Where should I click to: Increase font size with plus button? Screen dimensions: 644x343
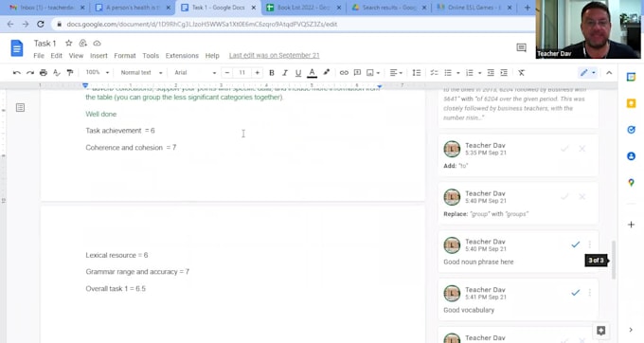(257, 73)
